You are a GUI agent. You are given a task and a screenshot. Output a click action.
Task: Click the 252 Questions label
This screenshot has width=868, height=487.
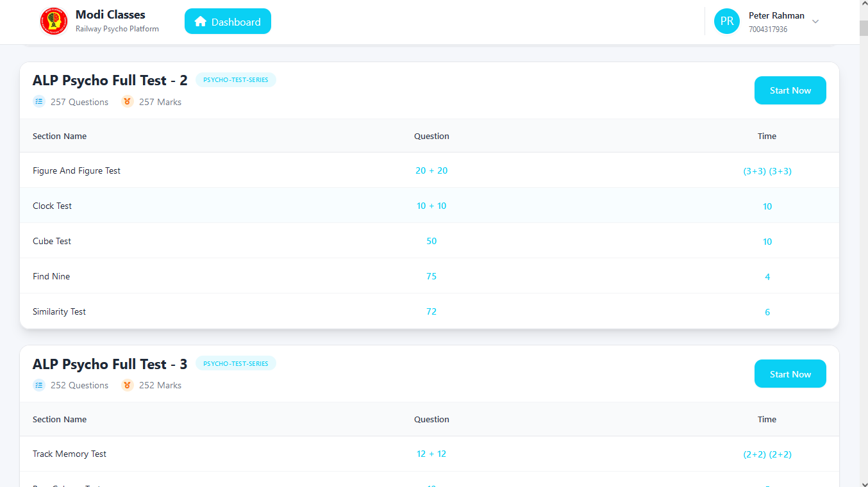tap(79, 385)
